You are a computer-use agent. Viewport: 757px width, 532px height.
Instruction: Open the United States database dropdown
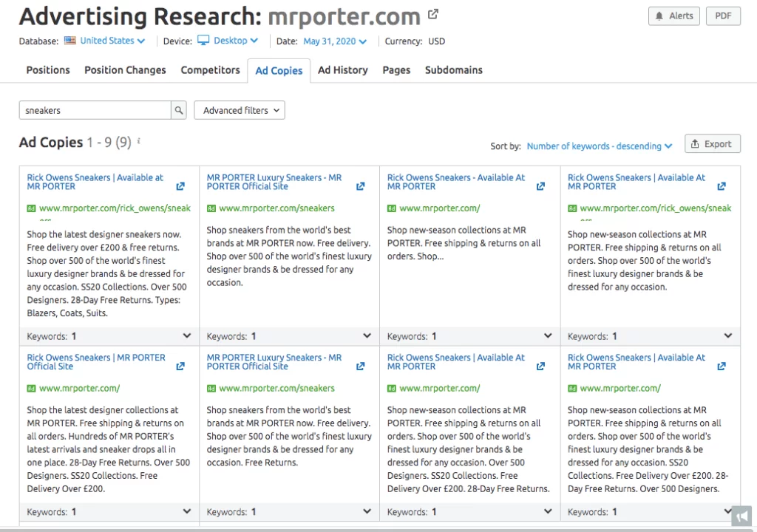pyautogui.click(x=112, y=41)
